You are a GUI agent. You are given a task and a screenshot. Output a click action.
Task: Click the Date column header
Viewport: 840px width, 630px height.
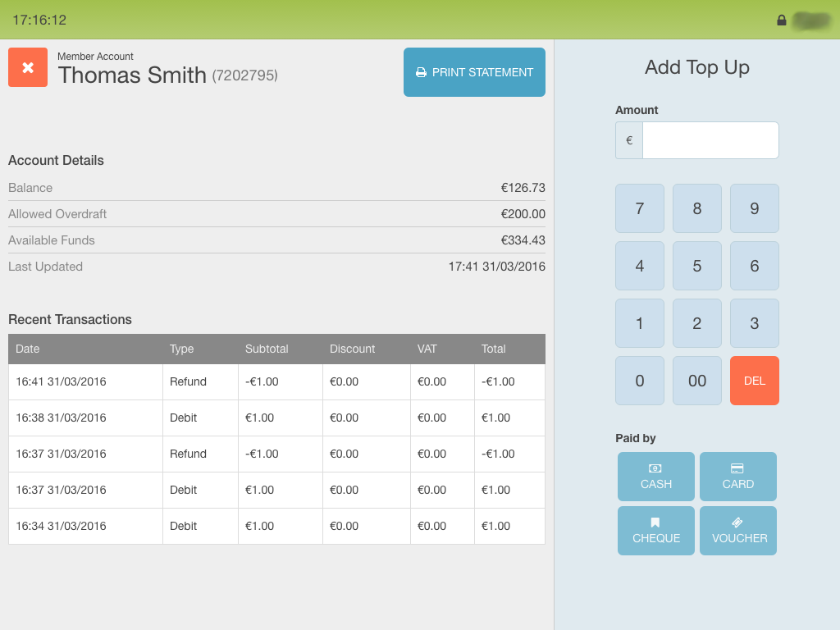click(x=28, y=349)
